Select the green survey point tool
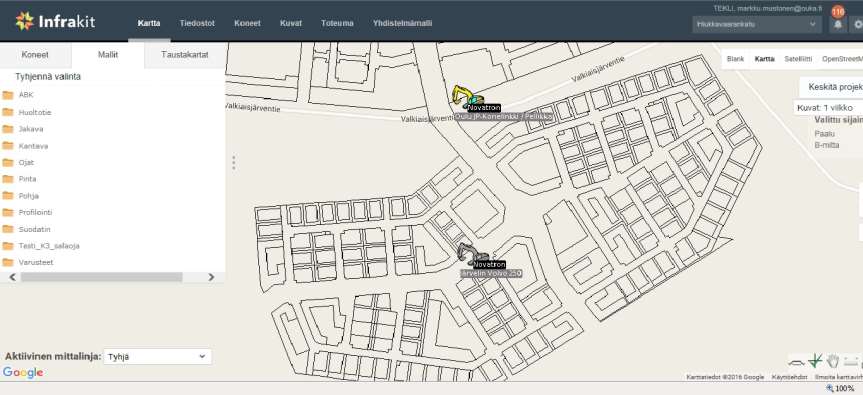The image size is (863, 395). coord(815,361)
